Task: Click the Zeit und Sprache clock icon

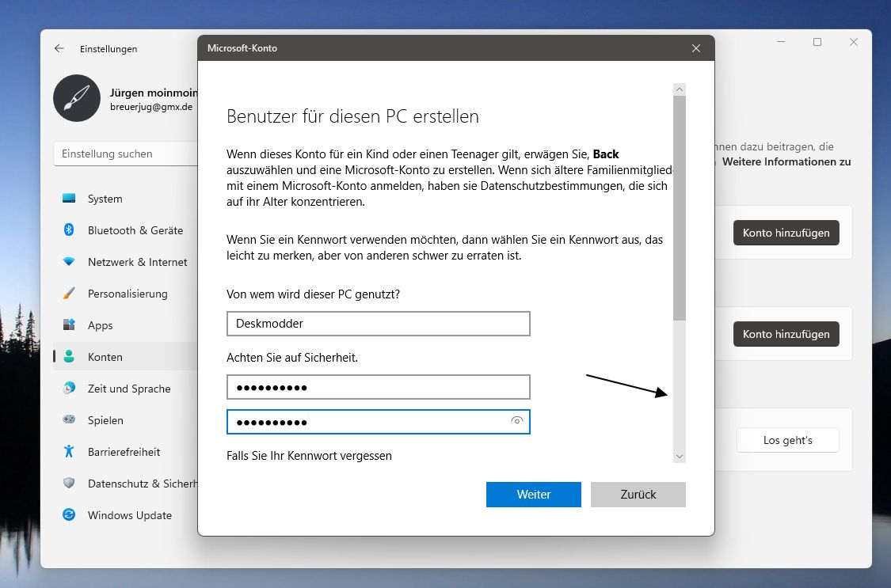Action: pyautogui.click(x=69, y=389)
